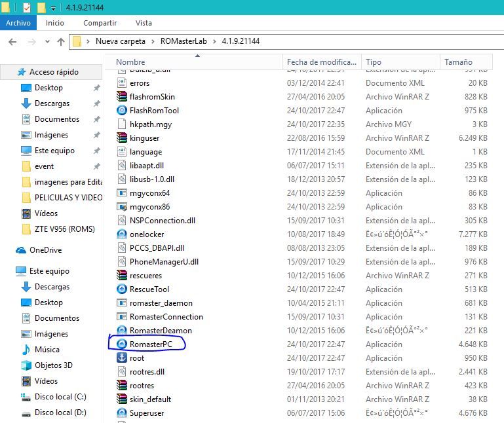Image resolution: width=504 pixels, height=423 pixels.
Task: Select rescueres WinRAR archive icon
Action: point(121,276)
